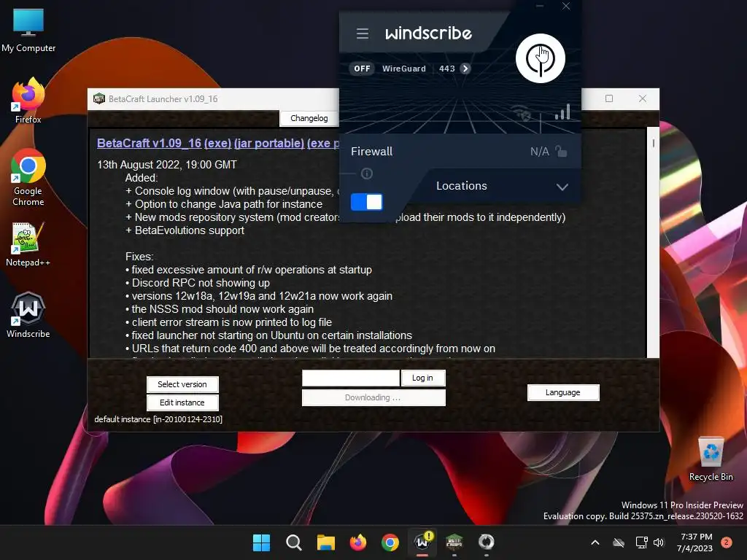
Task: Minimize the Windscribe window
Action: (x=540, y=6)
